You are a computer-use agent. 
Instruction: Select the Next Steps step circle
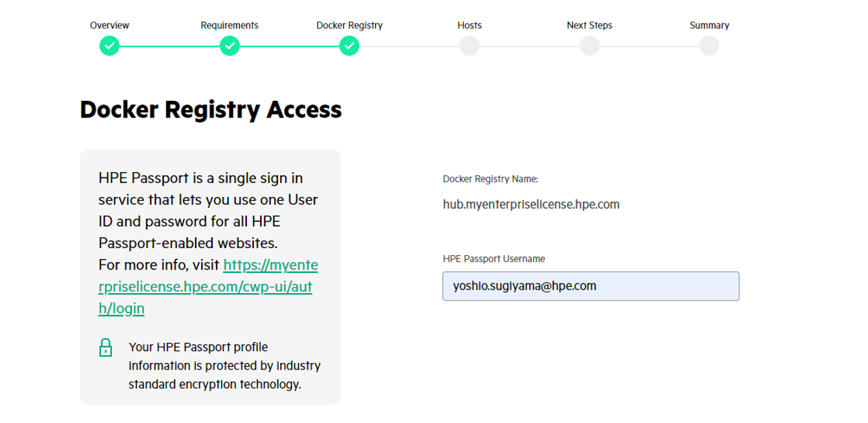click(x=589, y=46)
